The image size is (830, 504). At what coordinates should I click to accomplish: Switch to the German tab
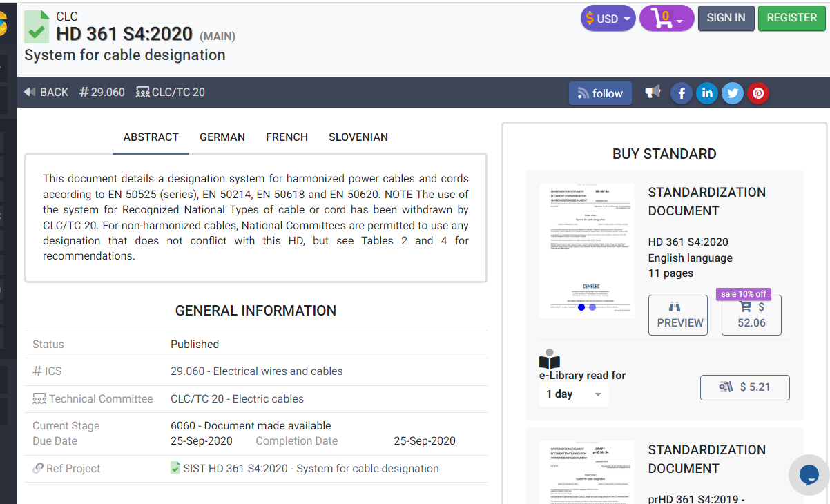pos(222,137)
